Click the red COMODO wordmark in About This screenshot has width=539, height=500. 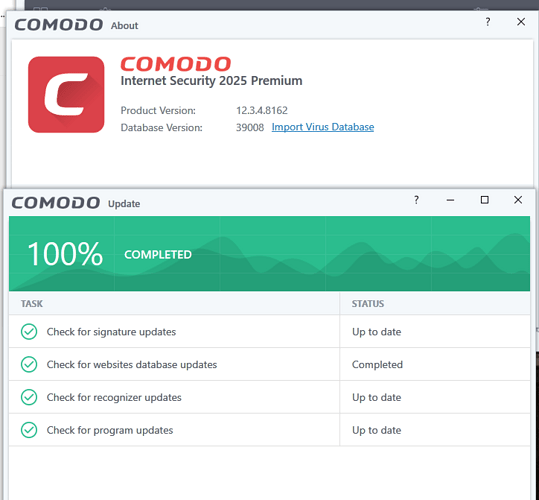click(x=176, y=64)
